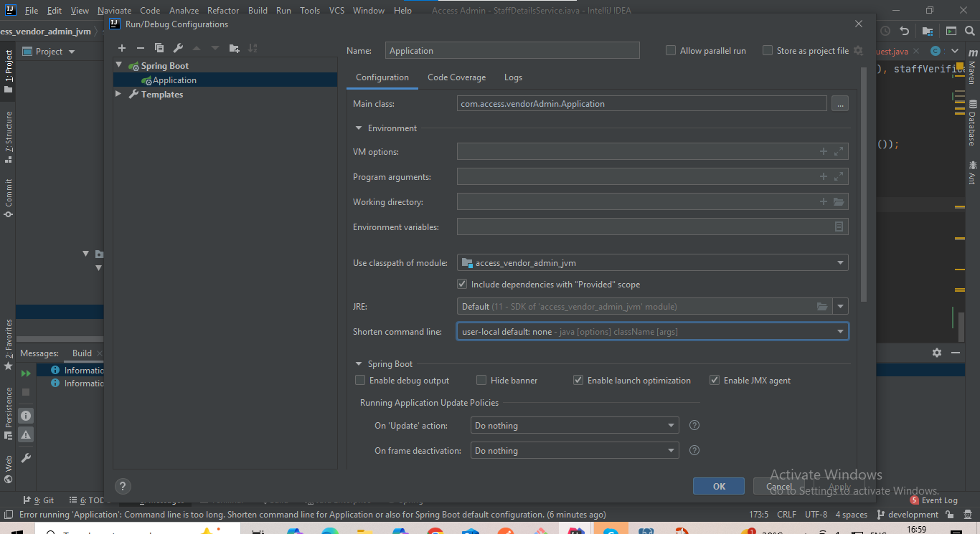The height and width of the screenshot is (534, 980).
Task: Click the Remove Configuration minus icon
Action: (141, 48)
